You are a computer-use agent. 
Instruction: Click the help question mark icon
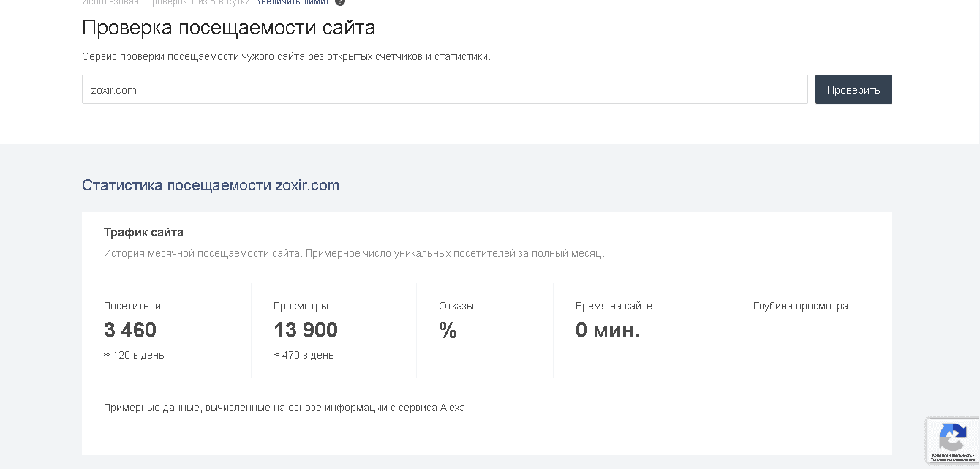click(x=340, y=2)
